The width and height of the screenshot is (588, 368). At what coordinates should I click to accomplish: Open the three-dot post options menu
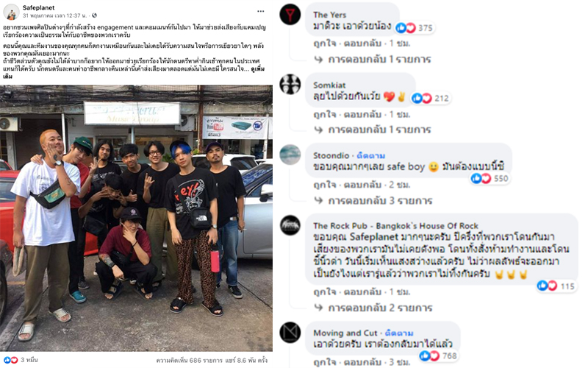coord(261,11)
